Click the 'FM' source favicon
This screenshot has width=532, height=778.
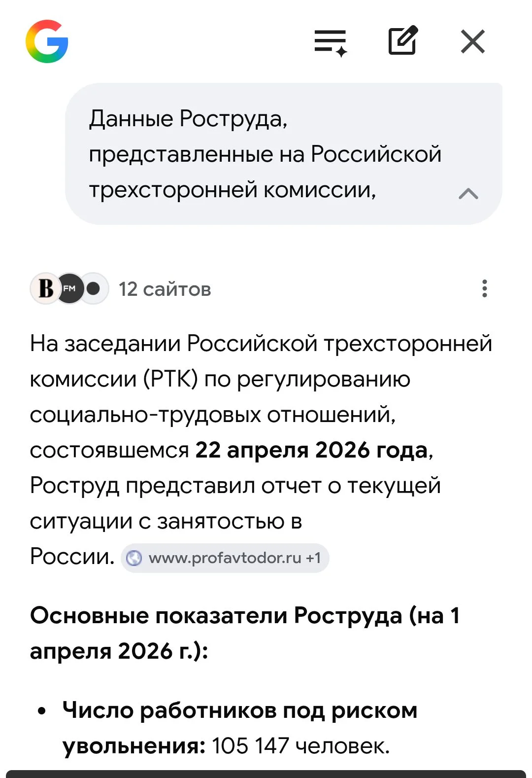click(70, 288)
